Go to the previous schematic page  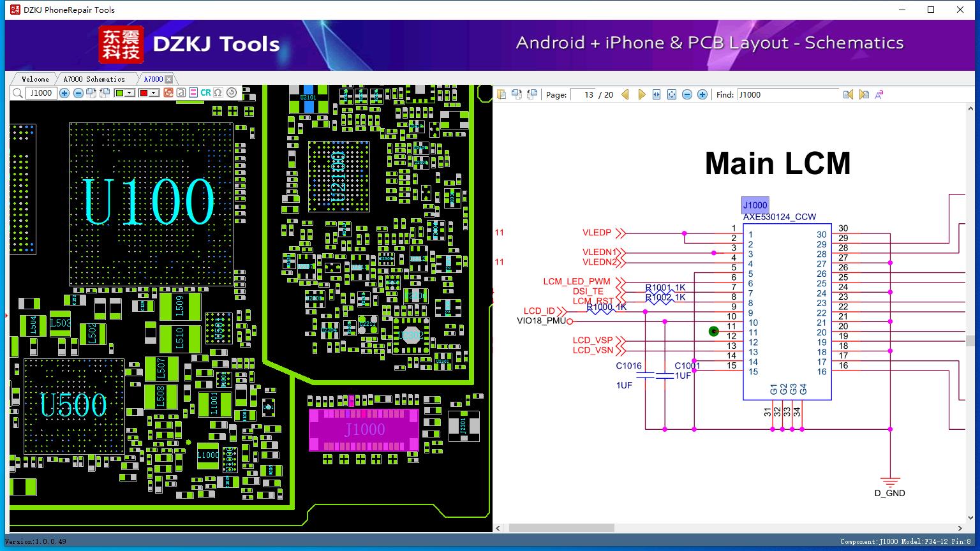[x=625, y=94]
